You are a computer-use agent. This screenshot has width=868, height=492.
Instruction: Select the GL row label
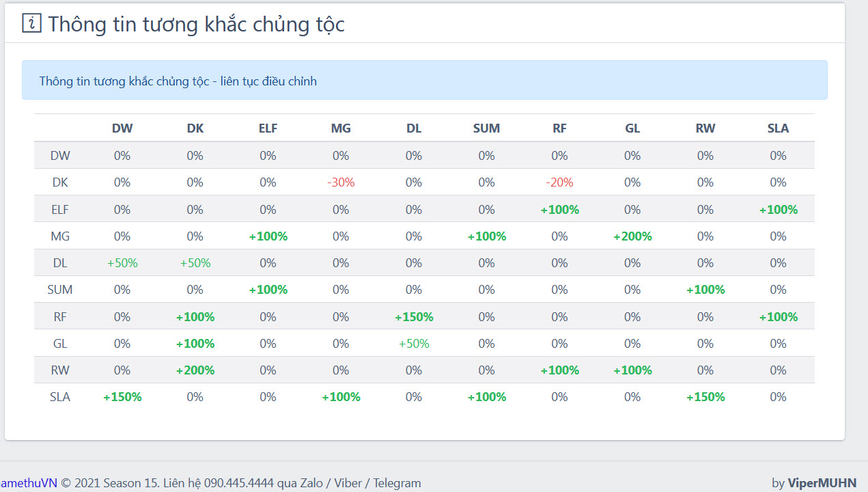click(x=60, y=344)
